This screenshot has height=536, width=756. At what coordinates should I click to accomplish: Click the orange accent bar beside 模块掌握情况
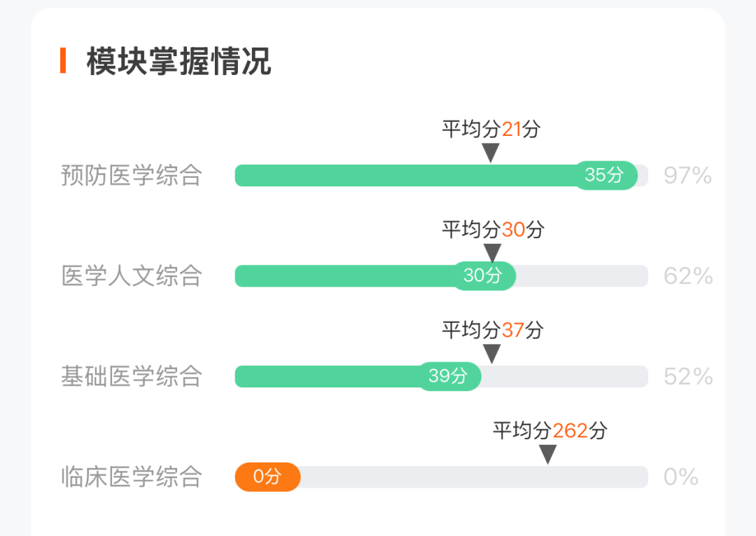pyautogui.click(x=63, y=60)
